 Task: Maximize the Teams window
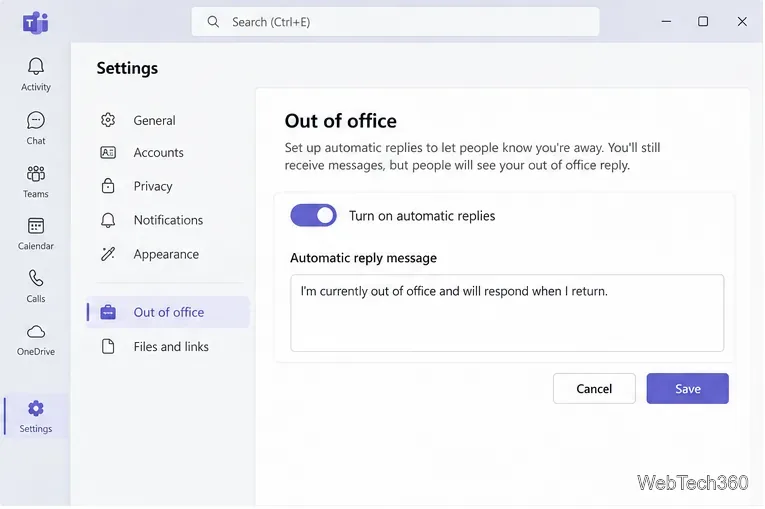(x=703, y=21)
